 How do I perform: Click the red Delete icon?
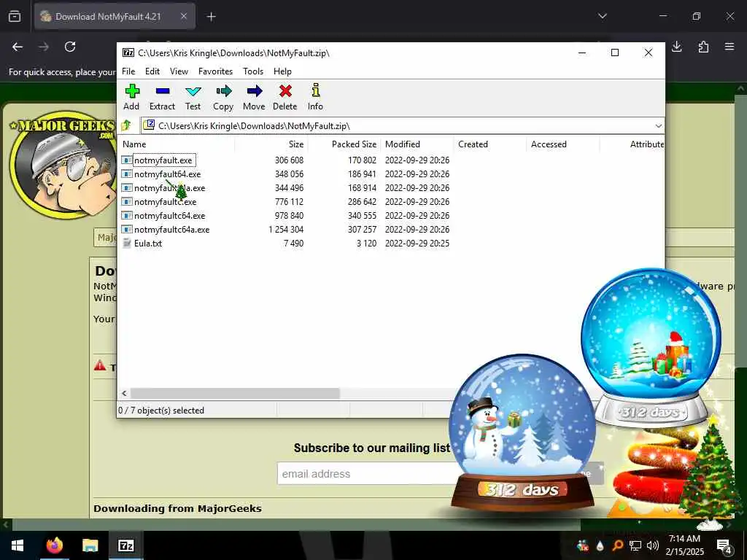[x=285, y=98]
